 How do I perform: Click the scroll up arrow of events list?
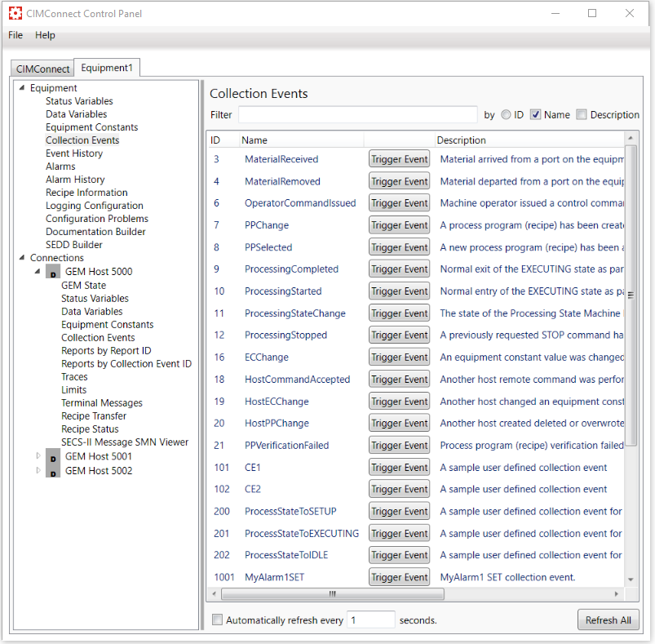pos(631,137)
